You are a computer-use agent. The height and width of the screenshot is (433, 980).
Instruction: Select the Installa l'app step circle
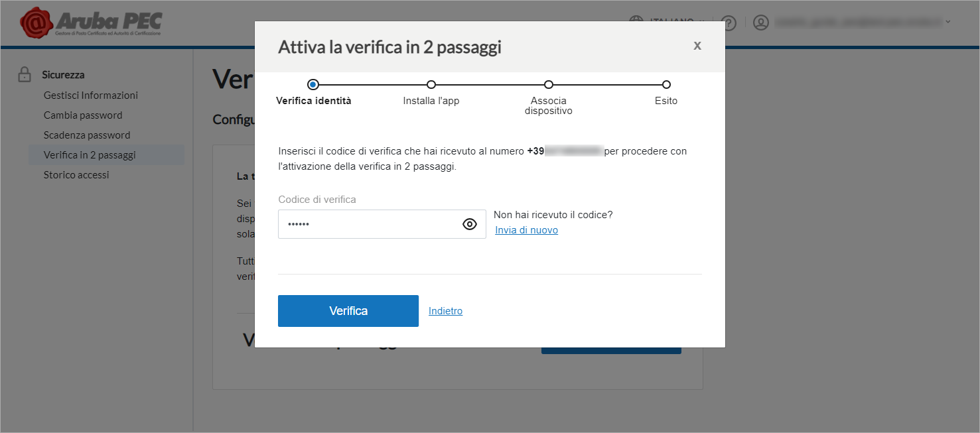pyautogui.click(x=431, y=84)
